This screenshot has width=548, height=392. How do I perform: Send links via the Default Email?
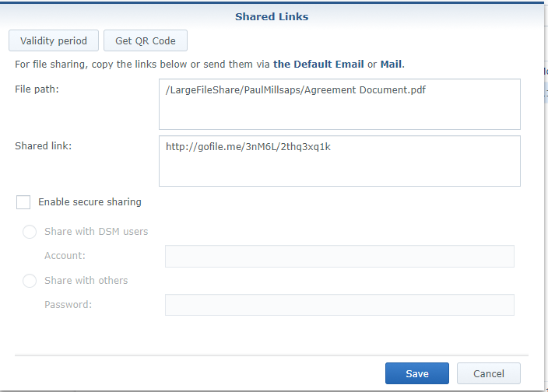318,65
